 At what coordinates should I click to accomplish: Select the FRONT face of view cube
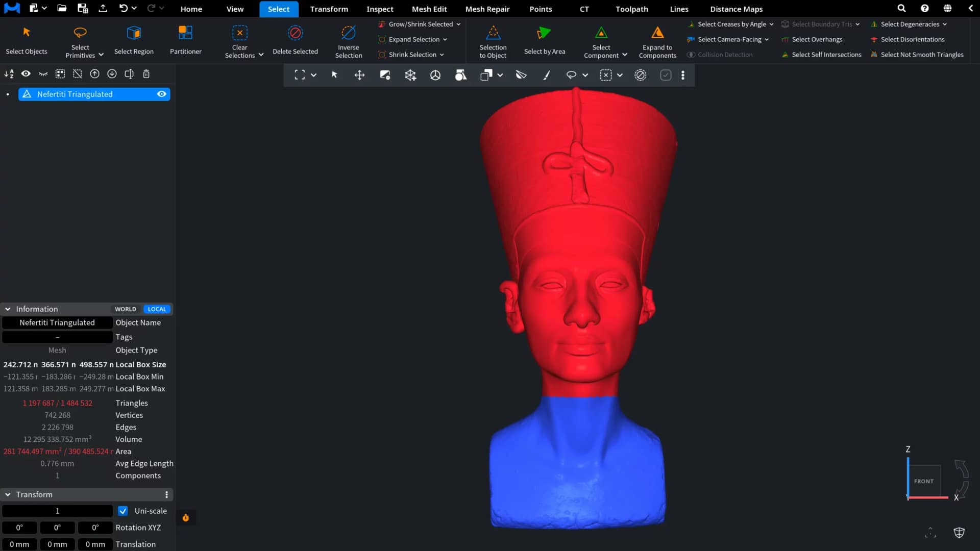click(x=924, y=481)
